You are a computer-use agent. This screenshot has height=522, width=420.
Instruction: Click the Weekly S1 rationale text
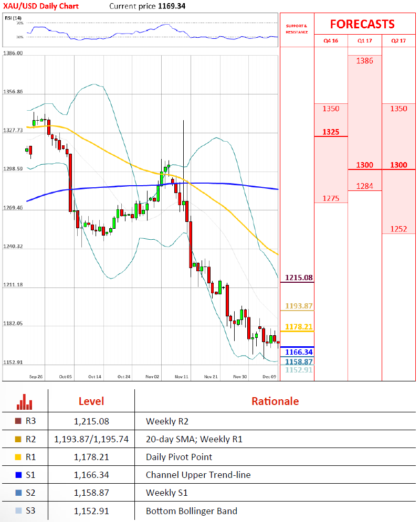click(166, 493)
